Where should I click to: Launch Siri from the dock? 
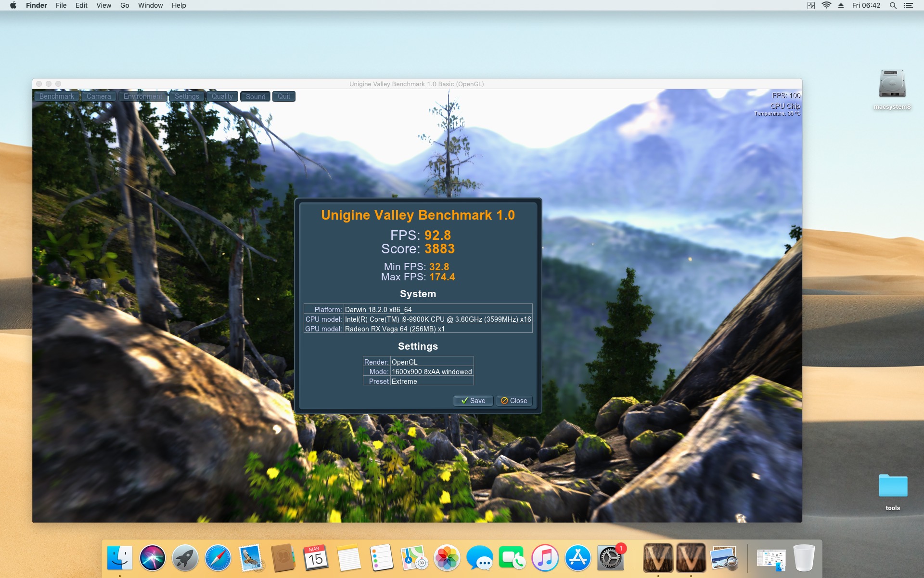[x=153, y=558]
